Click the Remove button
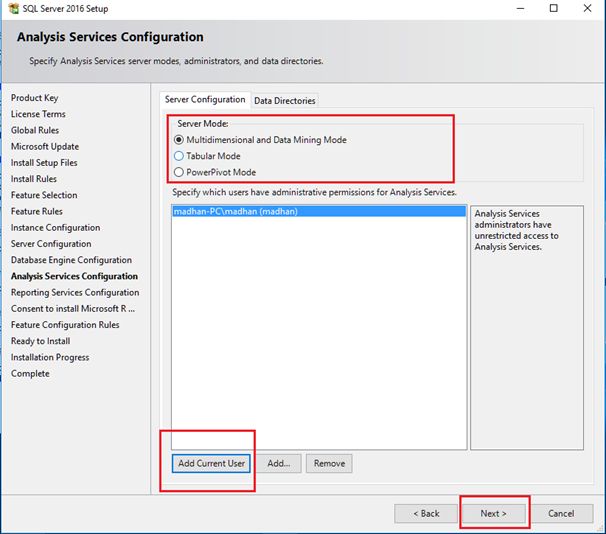The height and width of the screenshot is (534, 606). tap(329, 463)
